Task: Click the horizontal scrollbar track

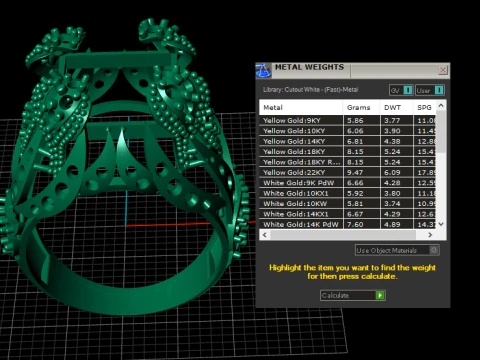Action: 343,235
